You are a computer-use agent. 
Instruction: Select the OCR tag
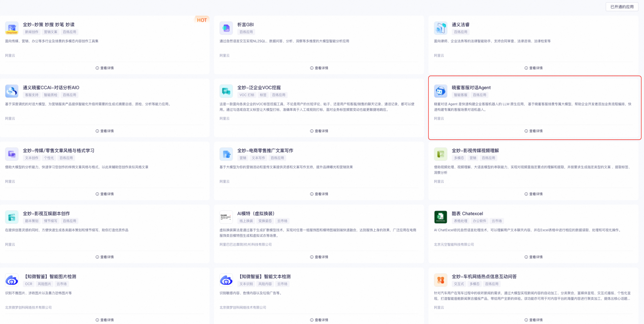tap(28, 284)
